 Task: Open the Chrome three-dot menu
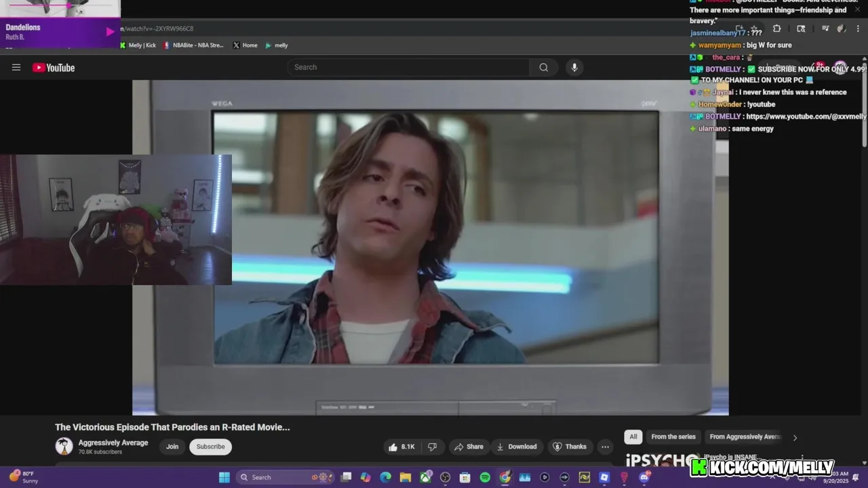[858, 28]
